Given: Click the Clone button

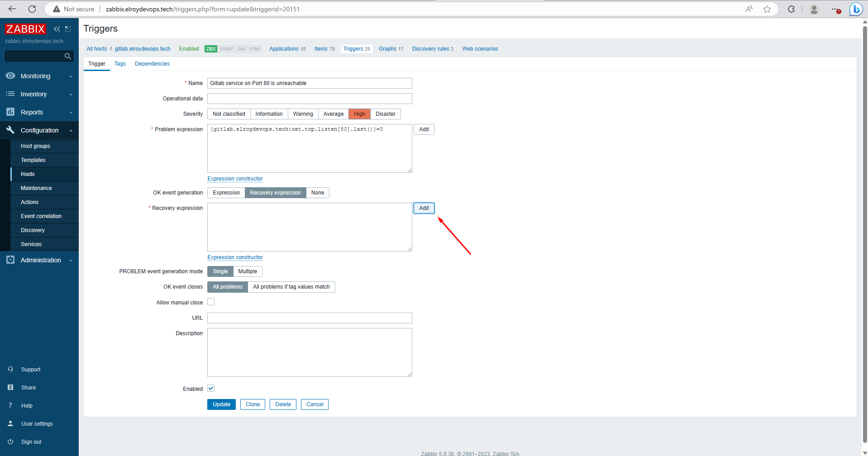Looking at the screenshot, I should (253, 404).
